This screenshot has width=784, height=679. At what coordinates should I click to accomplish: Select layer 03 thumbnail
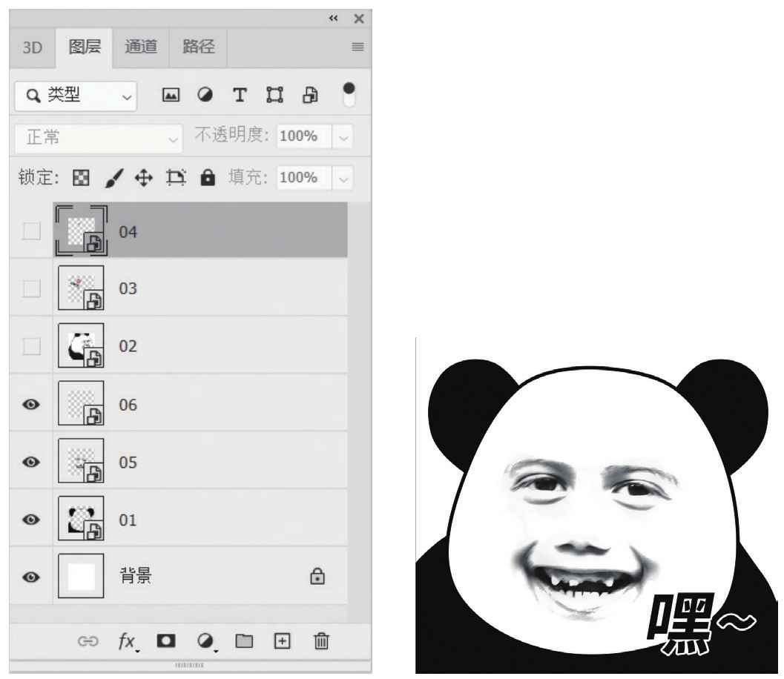click(81, 288)
